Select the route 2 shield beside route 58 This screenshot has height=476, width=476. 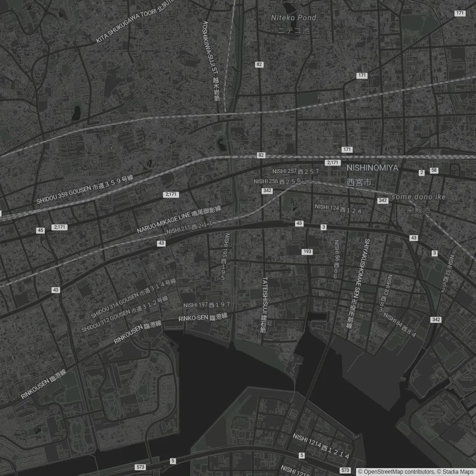tap(421, 173)
